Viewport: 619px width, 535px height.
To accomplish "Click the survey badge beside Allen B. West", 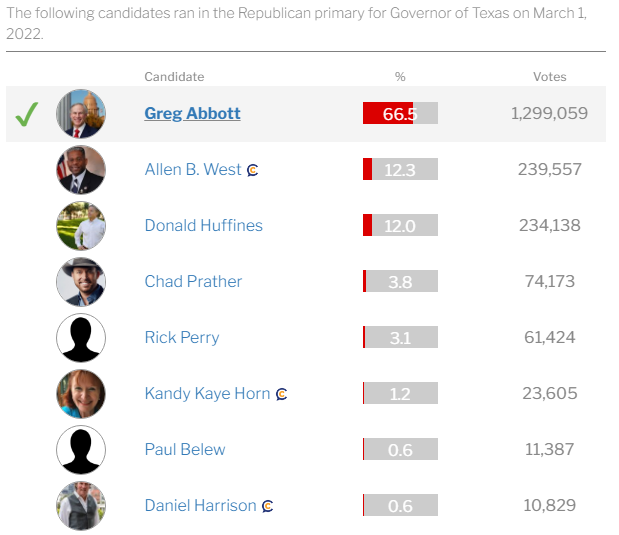I will click(x=253, y=171).
